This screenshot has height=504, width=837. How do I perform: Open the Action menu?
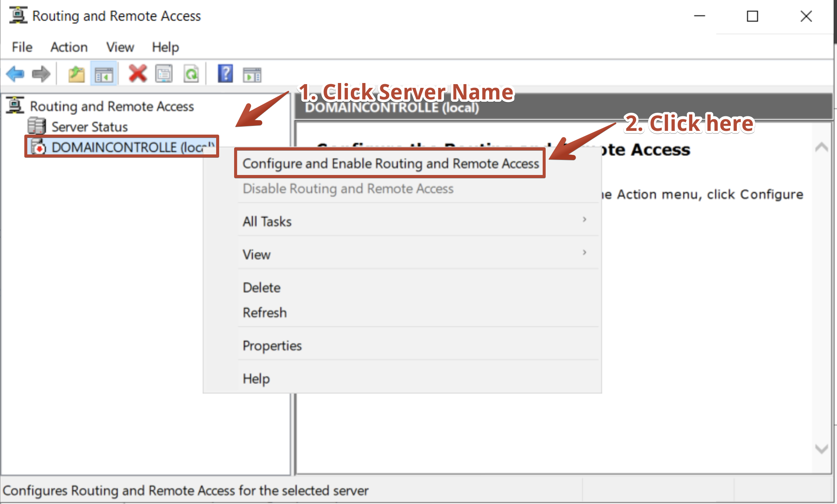click(69, 47)
